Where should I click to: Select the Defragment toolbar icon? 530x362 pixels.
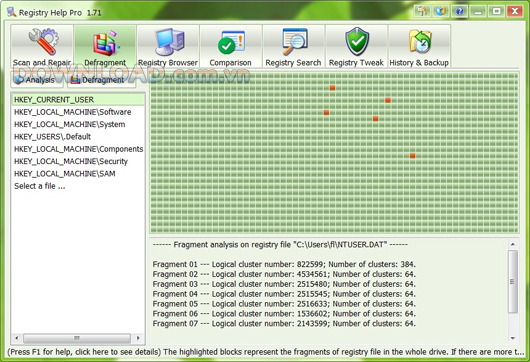(105, 46)
